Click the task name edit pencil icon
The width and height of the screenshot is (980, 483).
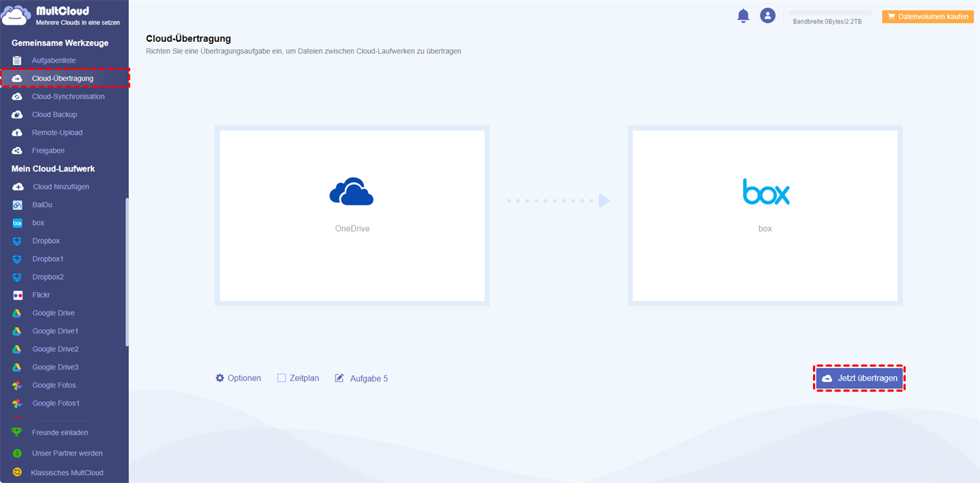[339, 378]
